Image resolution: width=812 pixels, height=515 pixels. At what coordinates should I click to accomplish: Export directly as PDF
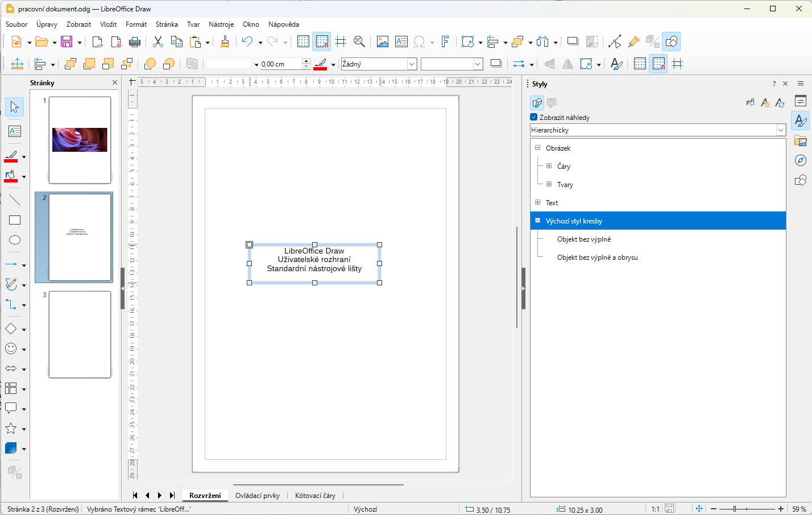(x=116, y=41)
